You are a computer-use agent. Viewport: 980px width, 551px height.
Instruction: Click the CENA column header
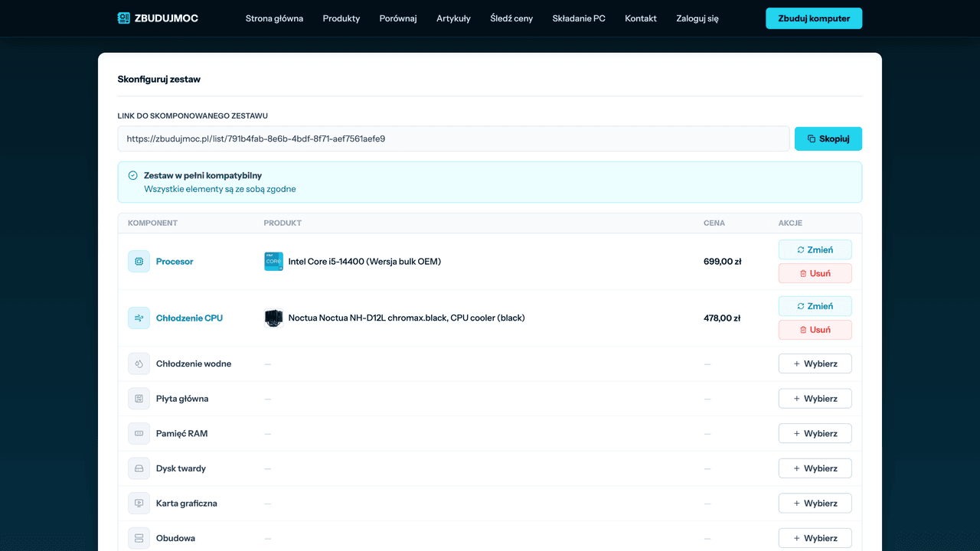coord(714,223)
